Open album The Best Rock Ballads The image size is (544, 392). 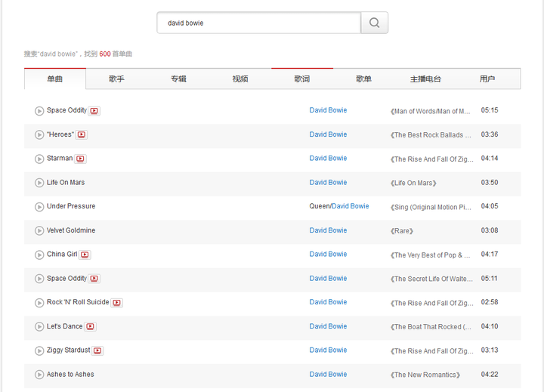(x=431, y=135)
